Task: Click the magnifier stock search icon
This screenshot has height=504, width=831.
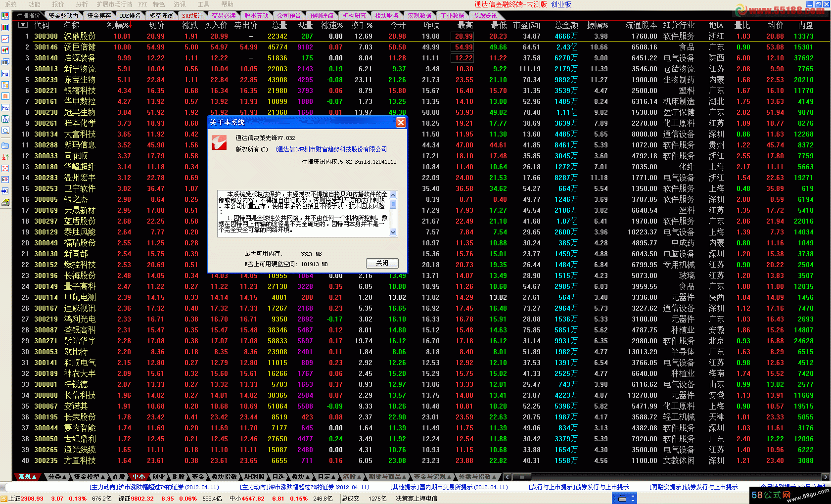Action: coord(5,131)
